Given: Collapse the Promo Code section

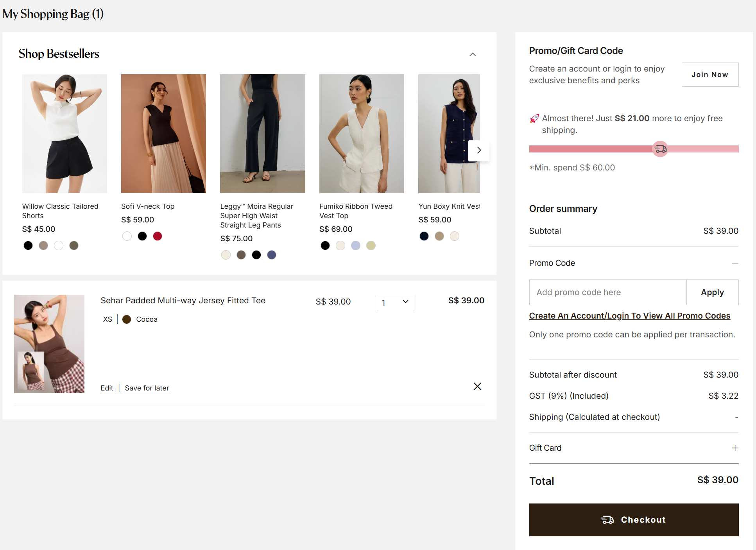Looking at the screenshot, I should coord(735,263).
